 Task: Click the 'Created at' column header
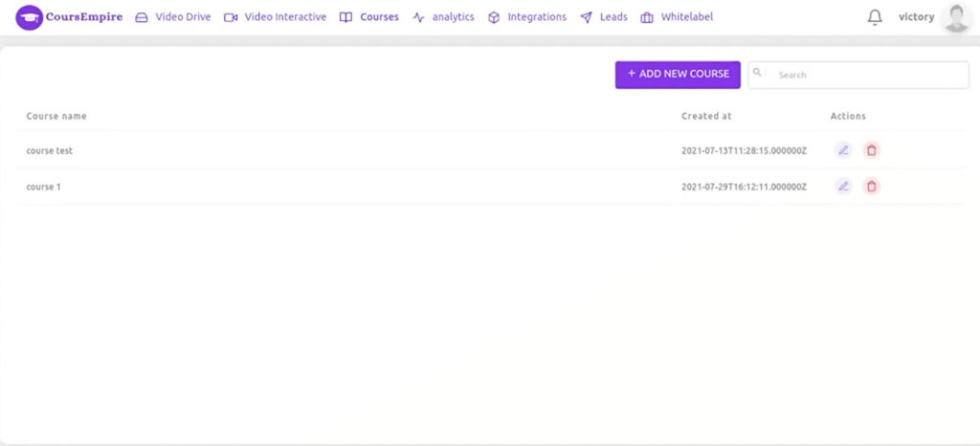click(x=706, y=116)
